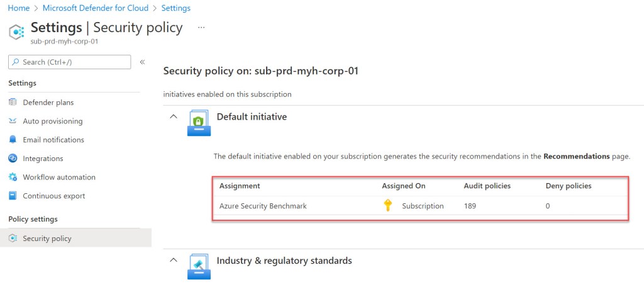The width and height of the screenshot is (644, 287).
Task: Click the Defender plans icon in sidebar
Action: click(x=13, y=103)
